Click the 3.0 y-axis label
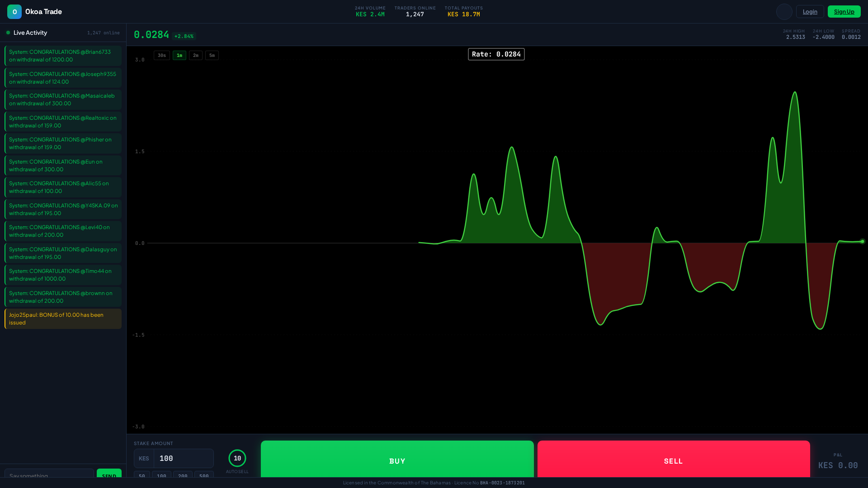868x488 pixels. (x=140, y=60)
